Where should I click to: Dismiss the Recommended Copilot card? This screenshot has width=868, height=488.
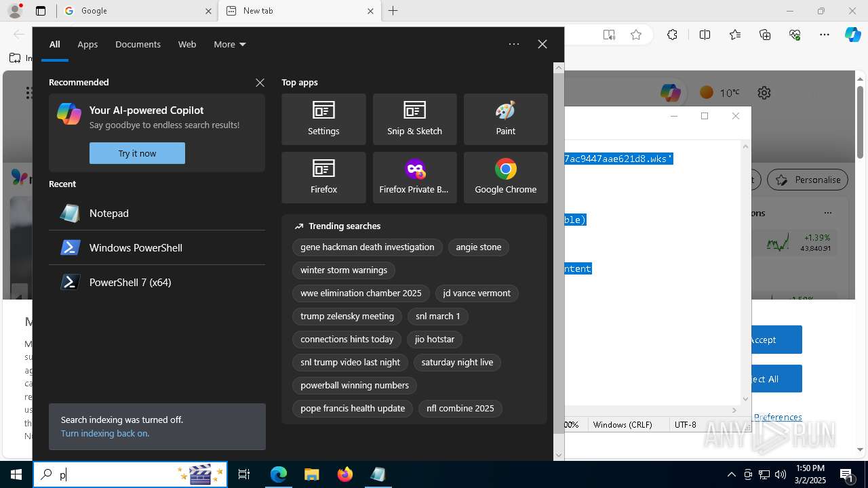click(260, 83)
